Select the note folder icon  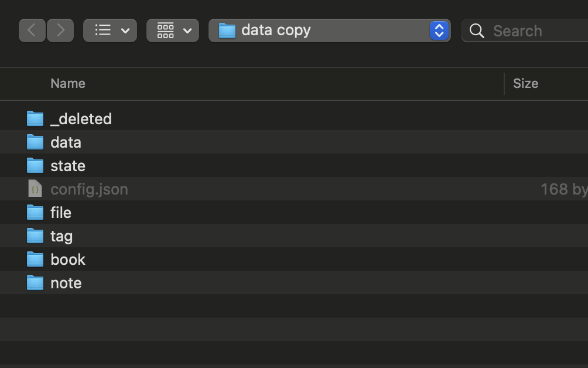35,283
